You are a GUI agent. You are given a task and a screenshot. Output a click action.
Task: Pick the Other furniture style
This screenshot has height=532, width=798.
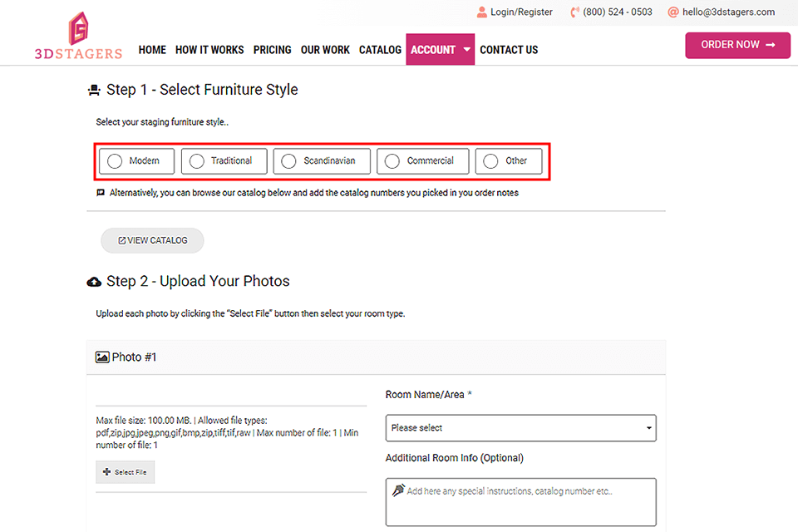click(490, 161)
